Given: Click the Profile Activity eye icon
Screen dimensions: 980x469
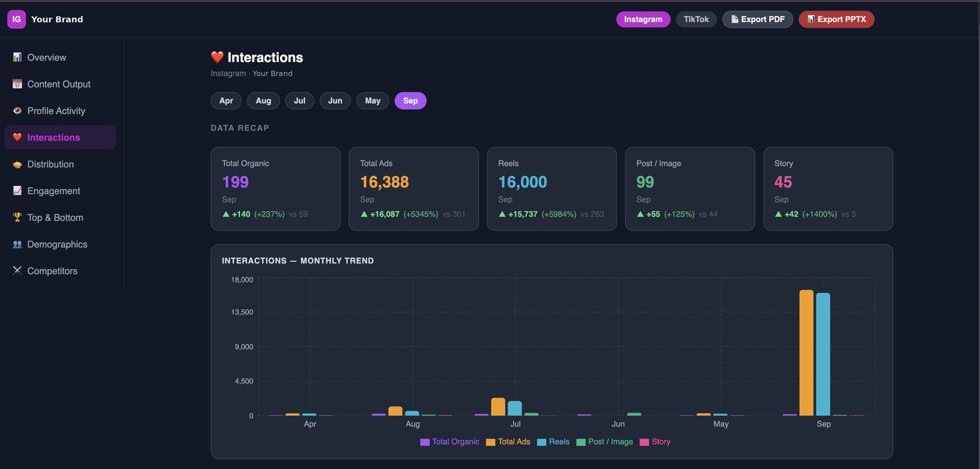Looking at the screenshot, I should 17,110.
